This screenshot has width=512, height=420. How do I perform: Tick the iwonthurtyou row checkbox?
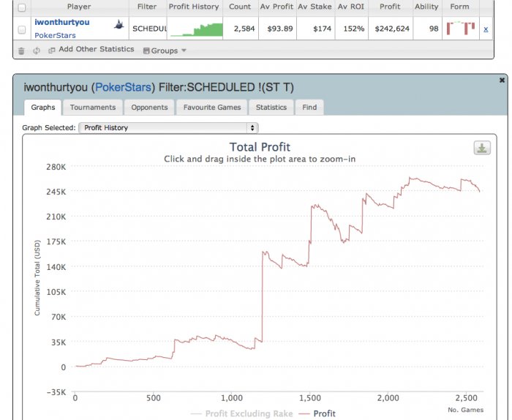pos(21,30)
